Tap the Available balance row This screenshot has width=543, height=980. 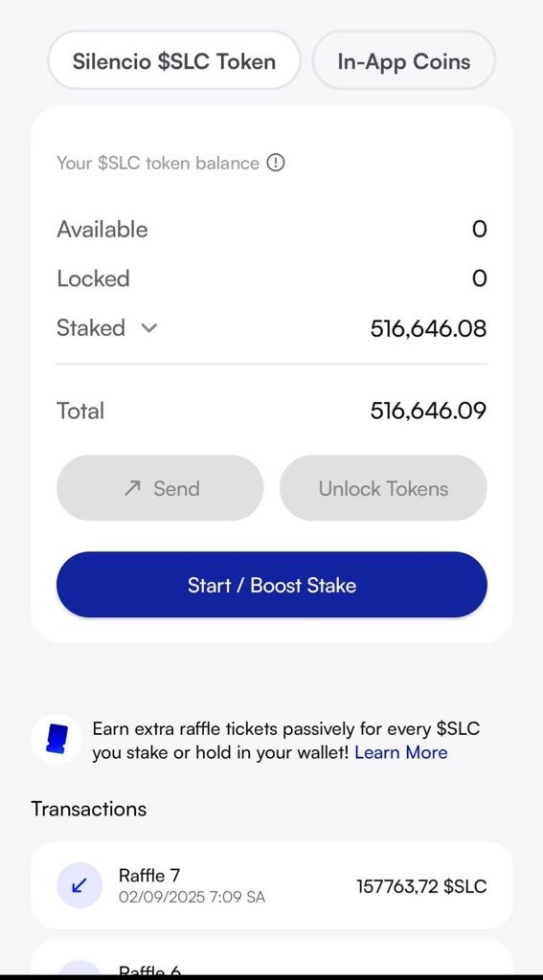coord(272,230)
